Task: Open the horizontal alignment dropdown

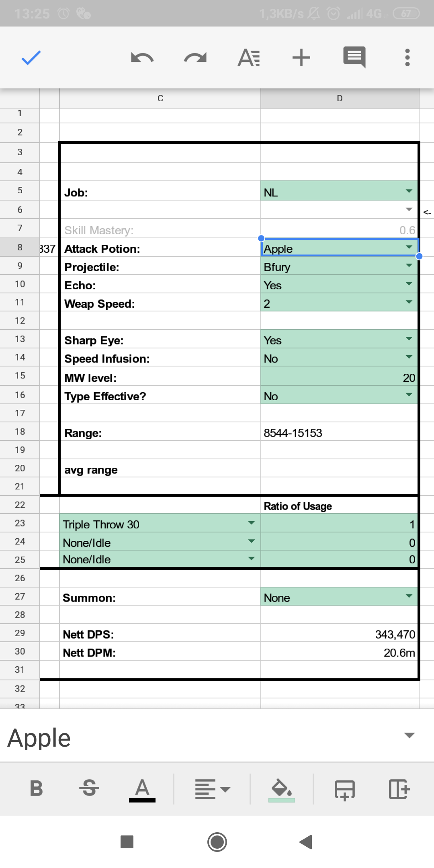Action: click(212, 789)
